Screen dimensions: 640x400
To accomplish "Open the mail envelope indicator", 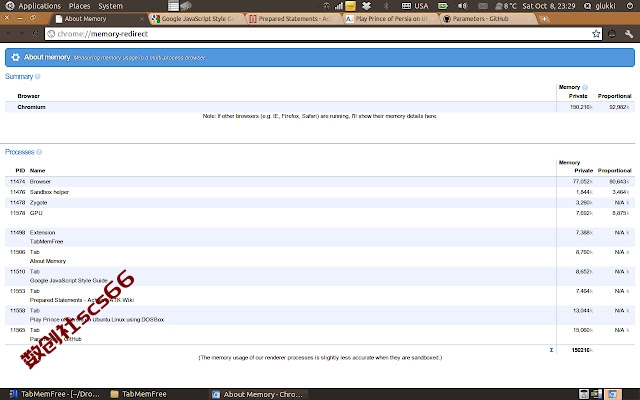I will pos(482,6).
